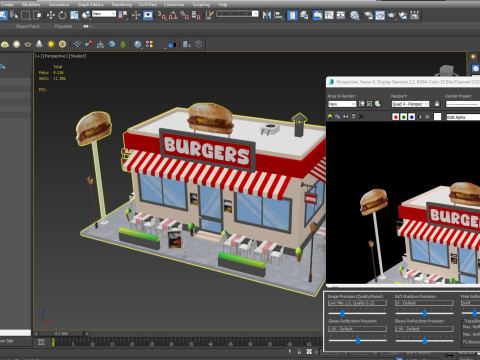Open Reference Coordinate System dropdown
This screenshot has width=480, height=360.
tap(104, 14)
